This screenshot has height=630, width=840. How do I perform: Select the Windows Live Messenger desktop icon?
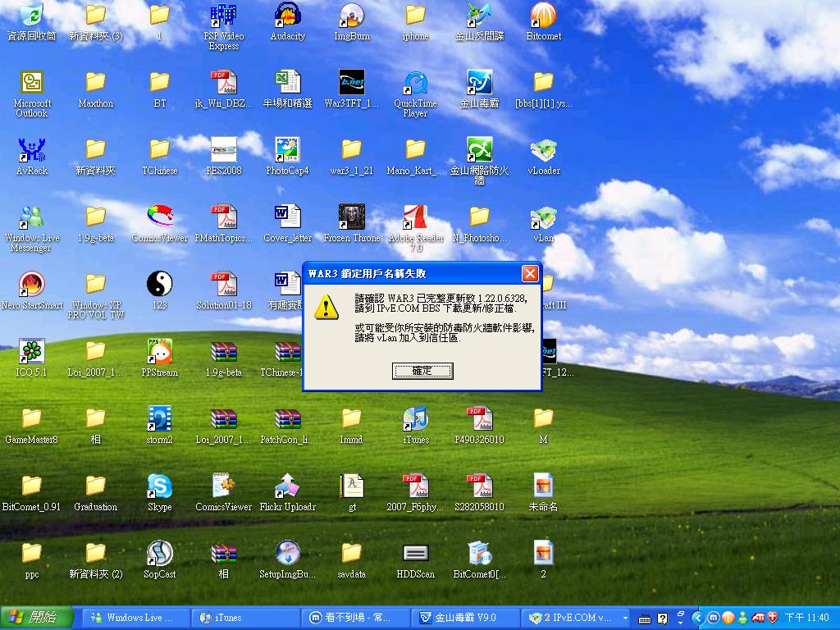tap(32, 218)
